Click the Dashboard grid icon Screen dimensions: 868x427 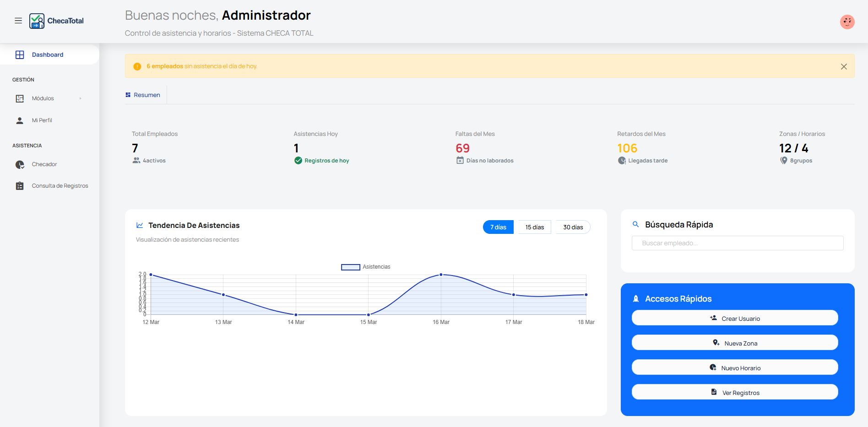pos(20,55)
